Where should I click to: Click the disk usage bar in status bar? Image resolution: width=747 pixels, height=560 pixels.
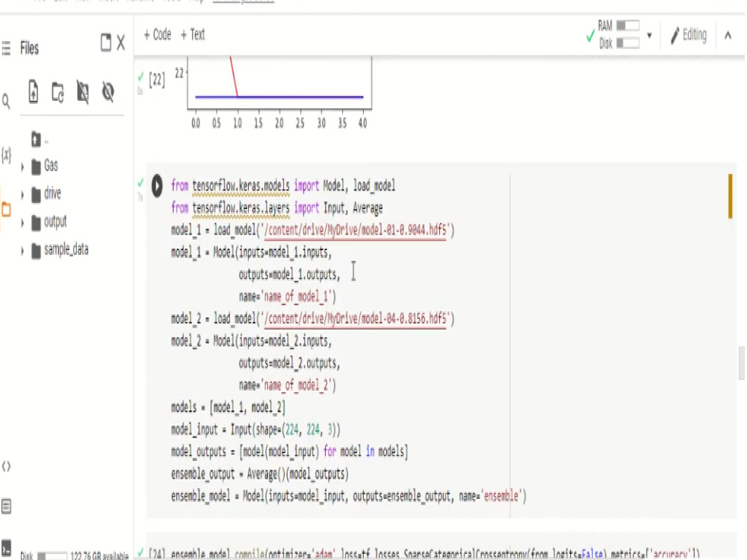pyautogui.click(x=52, y=556)
